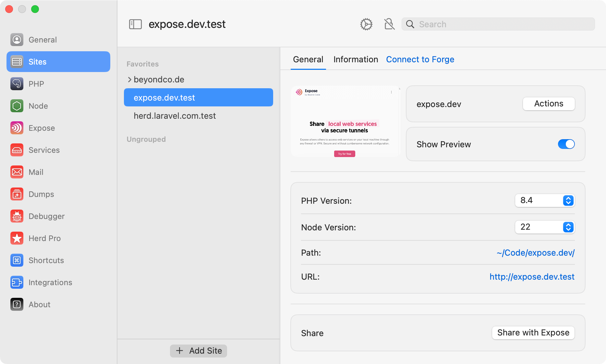
Task: Click the green full-screen window button
Action: coord(35,9)
